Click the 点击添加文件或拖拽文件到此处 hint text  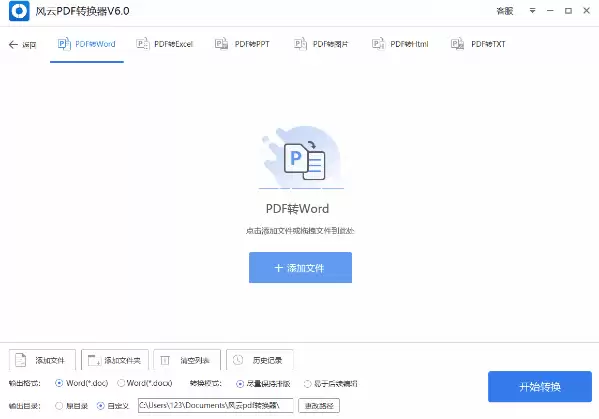pos(300,231)
